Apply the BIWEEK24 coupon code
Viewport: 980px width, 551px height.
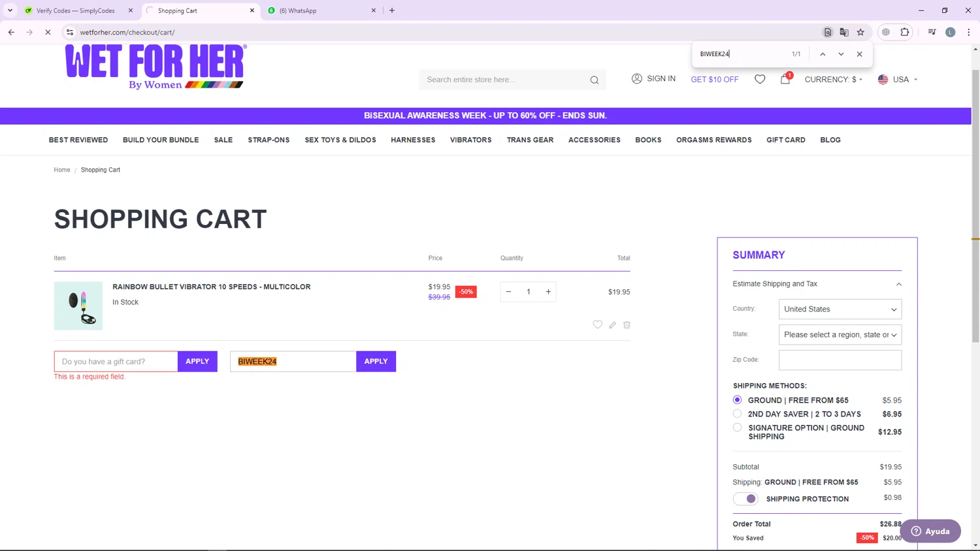(x=376, y=361)
